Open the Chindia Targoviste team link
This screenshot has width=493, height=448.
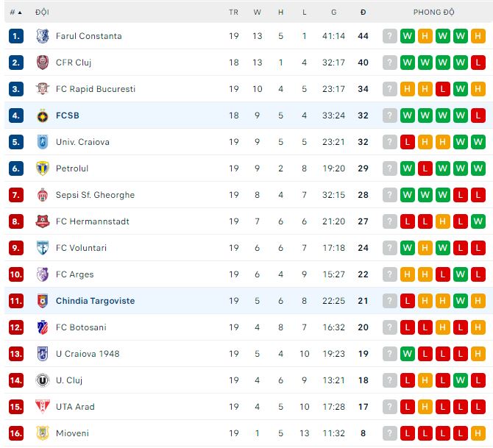(95, 301)
